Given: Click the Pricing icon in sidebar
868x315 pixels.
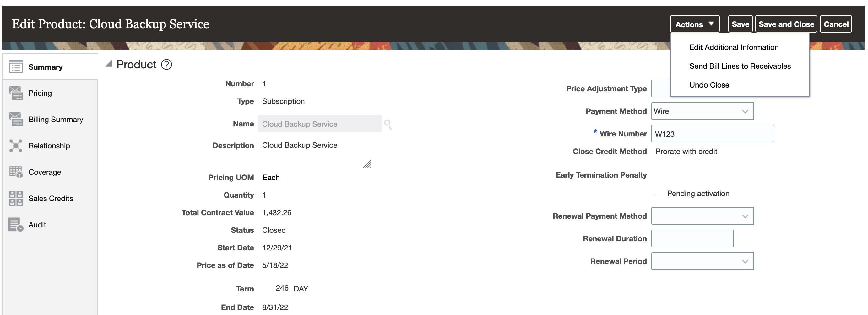Looking at the screenshot, I should pyautogui.click(x=16, y=93).
